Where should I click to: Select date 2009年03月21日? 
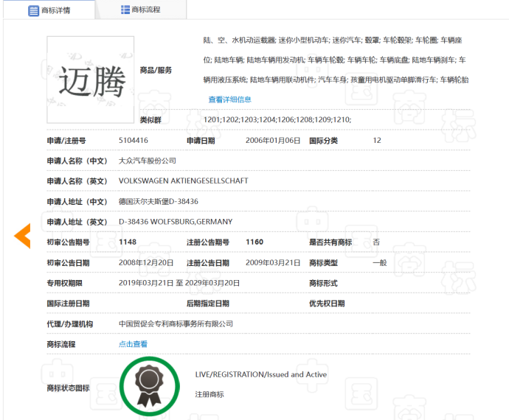[x=273, y=263]
